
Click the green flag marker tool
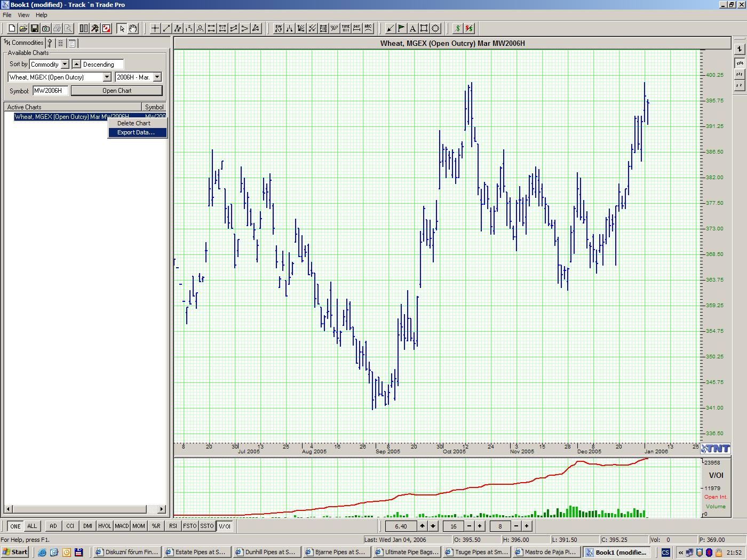tap(401, 28)
